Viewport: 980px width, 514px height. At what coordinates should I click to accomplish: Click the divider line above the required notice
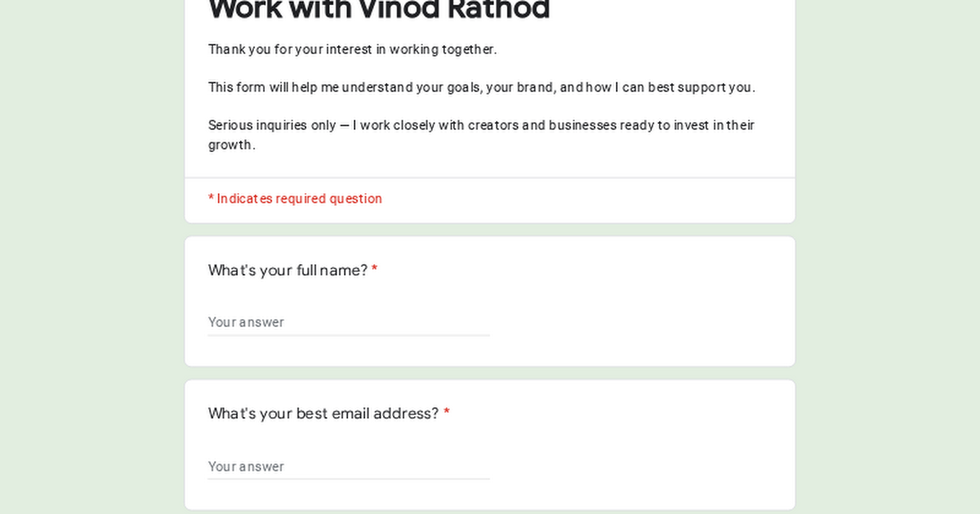point(490,178)
